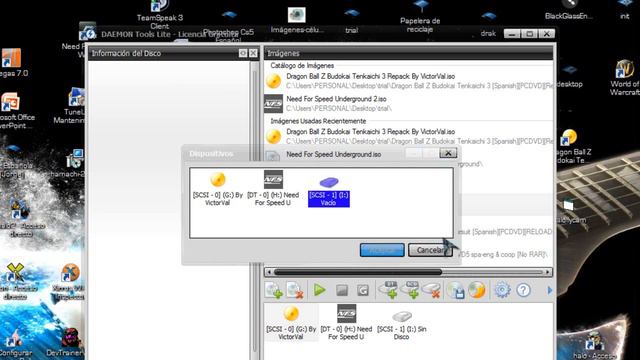Select SCSI-1 (I:) Sin Disco in bottom panel
Image resolution: width=640 pixels, height=360 pixels.
[x=402, y=325]
